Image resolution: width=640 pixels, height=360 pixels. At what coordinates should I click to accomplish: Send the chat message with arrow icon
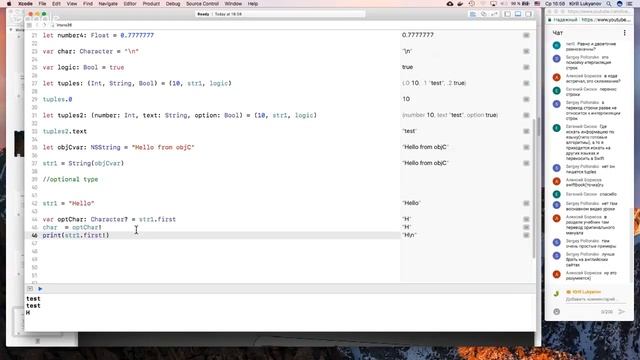(x=622, y=311)
